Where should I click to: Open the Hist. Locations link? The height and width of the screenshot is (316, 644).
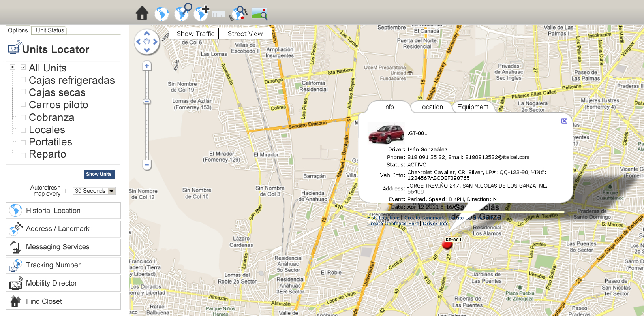384,218
